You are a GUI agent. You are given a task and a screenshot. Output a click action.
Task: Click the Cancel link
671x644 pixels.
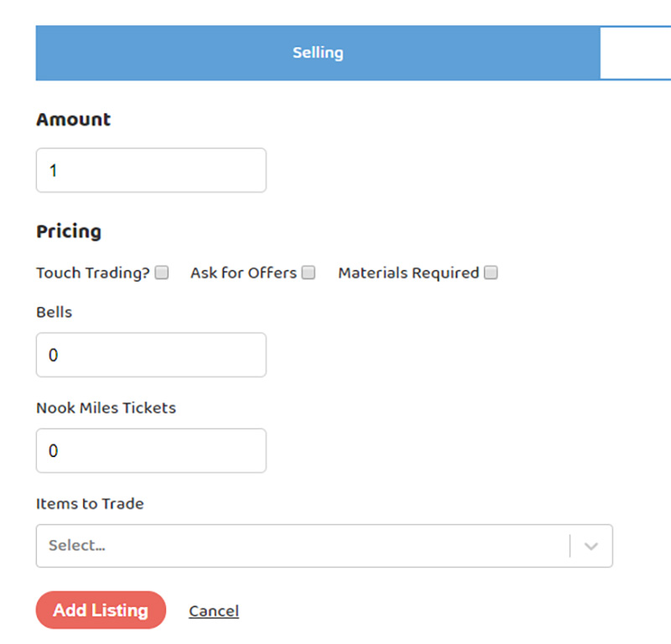(x=214, y=611)
